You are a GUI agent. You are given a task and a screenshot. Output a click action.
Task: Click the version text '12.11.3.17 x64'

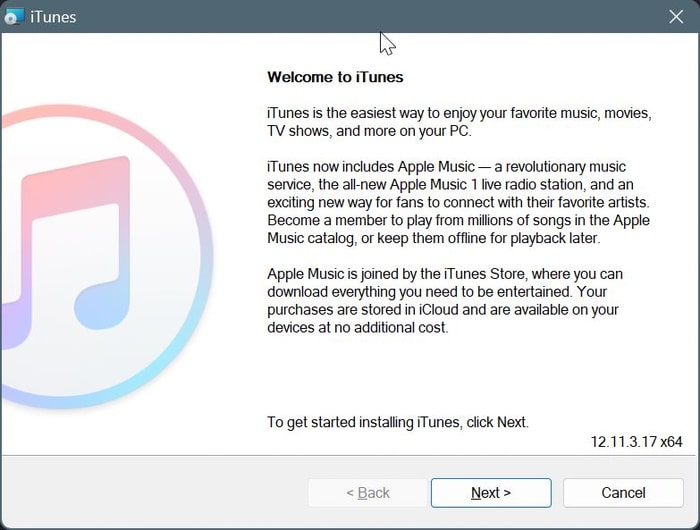click(637, 442)
